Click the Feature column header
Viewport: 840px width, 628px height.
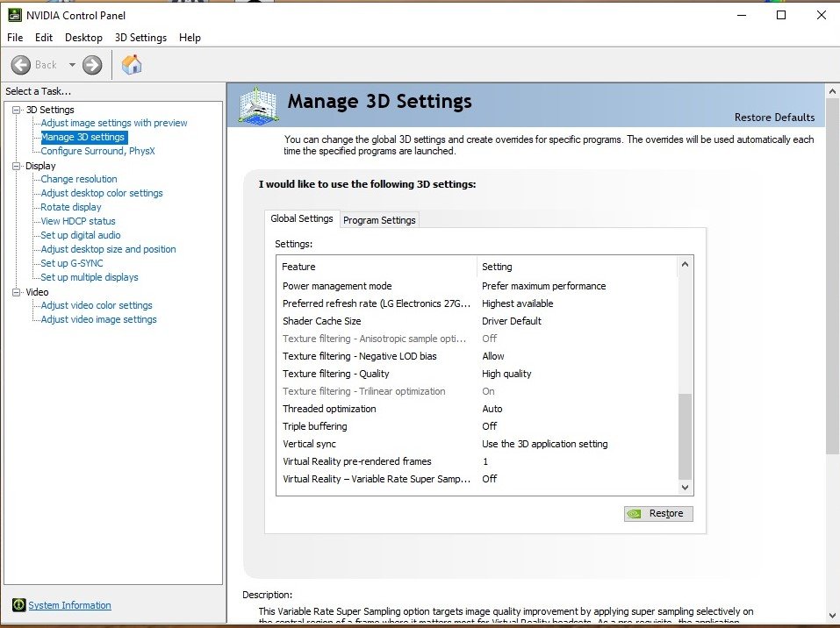click(377, 267)
